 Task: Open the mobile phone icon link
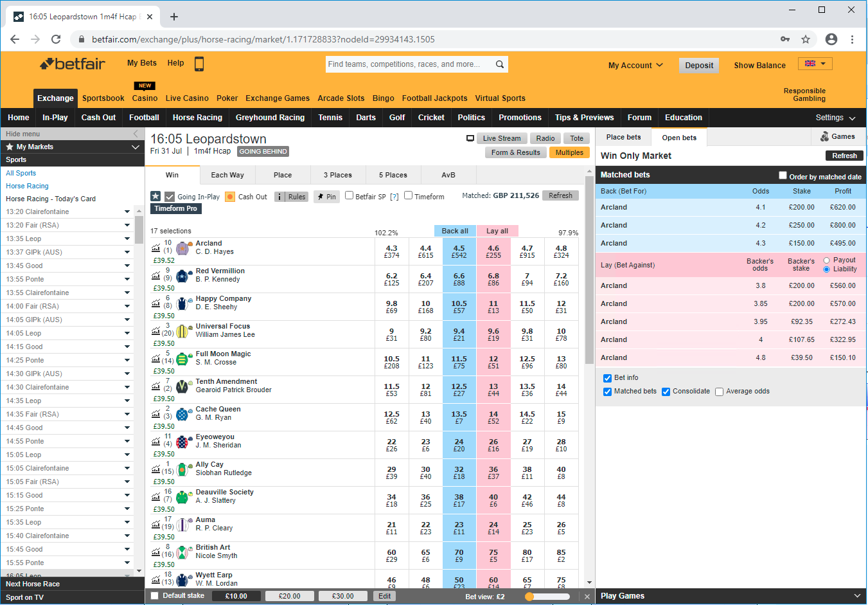click(x=199, y=64)
